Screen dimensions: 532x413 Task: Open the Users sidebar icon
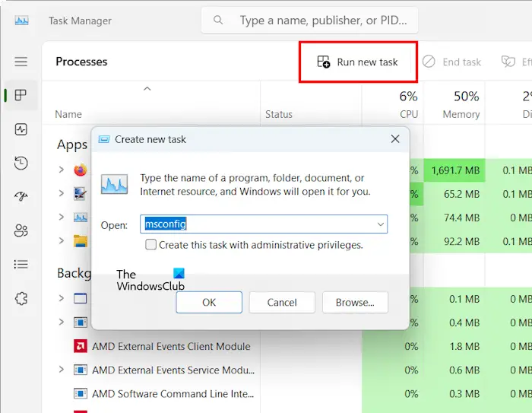point(21,230)
